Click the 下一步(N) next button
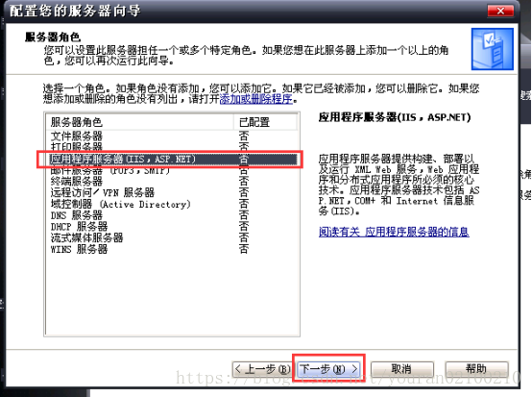This screenshot has width=532, height=397. click(x=328, y=369)
